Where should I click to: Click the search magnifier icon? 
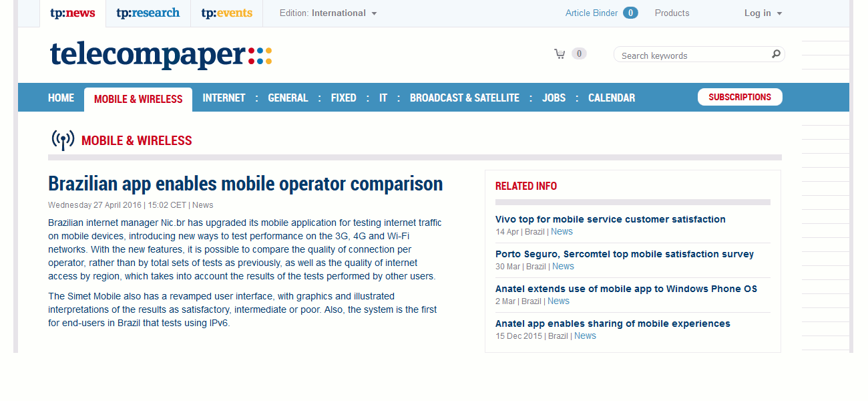click(x=775, y=53)
